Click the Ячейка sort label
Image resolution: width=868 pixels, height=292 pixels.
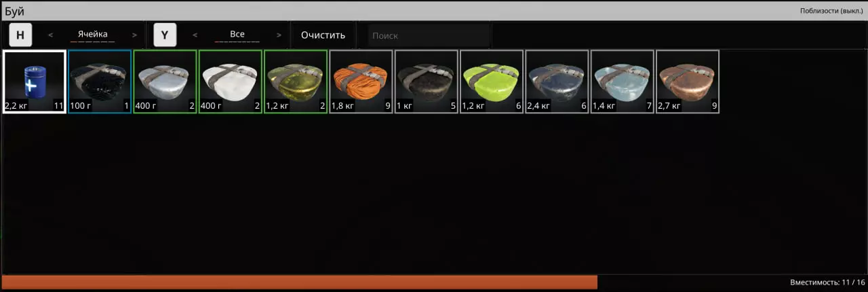[x=92, y=34]
